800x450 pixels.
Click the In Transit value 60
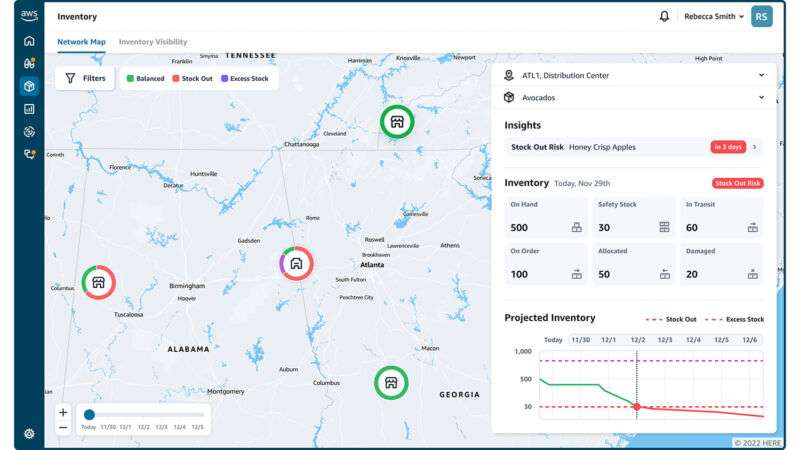click(692, 228)
